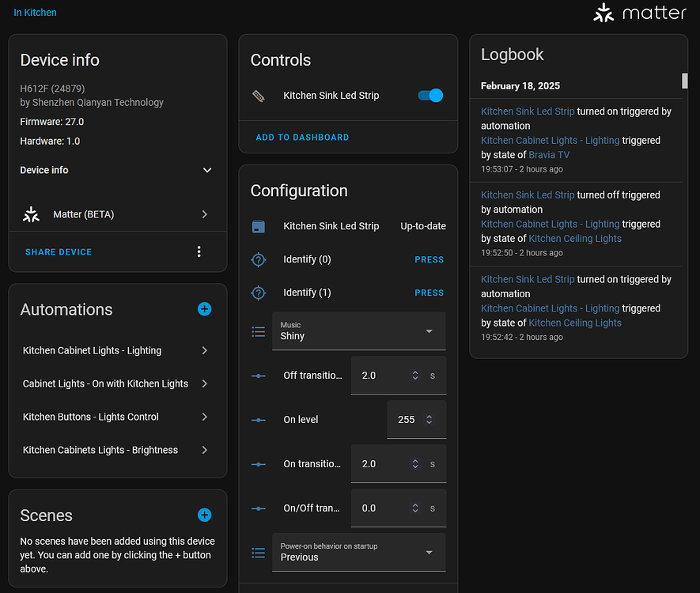Viewport: 700px width, 593px height.
Task: Click the slider icon beside On level
Action: coord(259,420)
